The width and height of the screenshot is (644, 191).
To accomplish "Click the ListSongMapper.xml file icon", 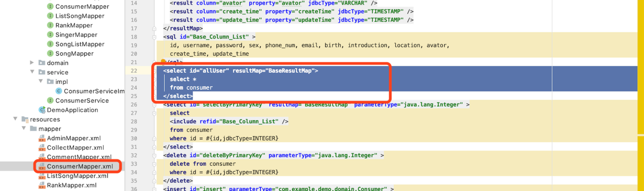I will 42,176.
